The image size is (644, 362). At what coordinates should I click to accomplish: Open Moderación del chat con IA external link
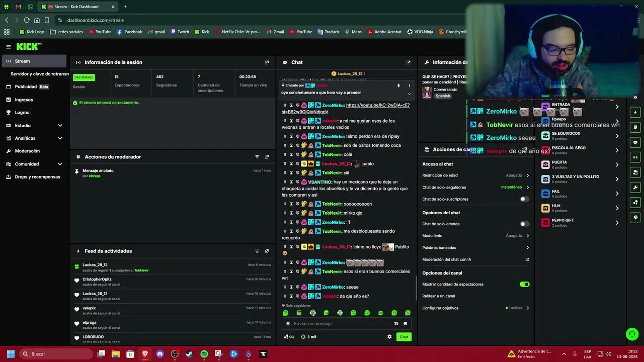pos(527,259)
